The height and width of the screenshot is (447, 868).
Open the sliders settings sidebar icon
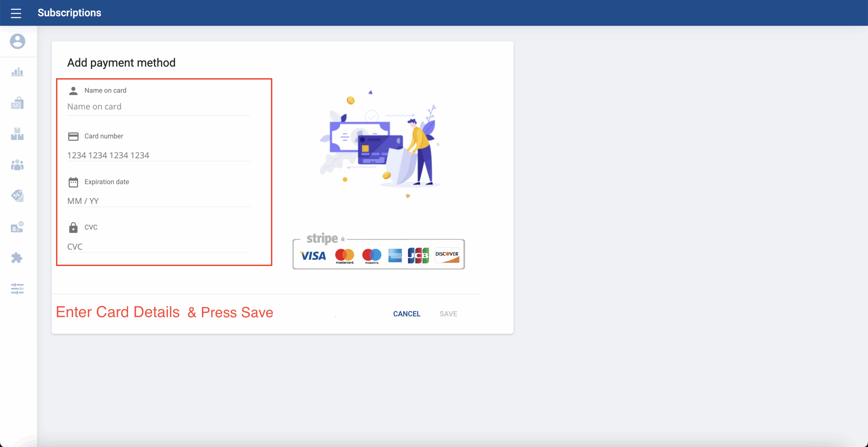[17, 289]
